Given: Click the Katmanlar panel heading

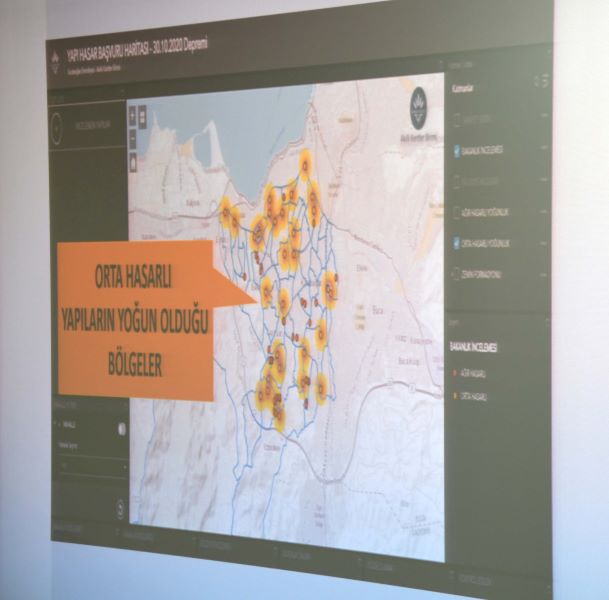Looking at the screenshot, I should (462, 88).
